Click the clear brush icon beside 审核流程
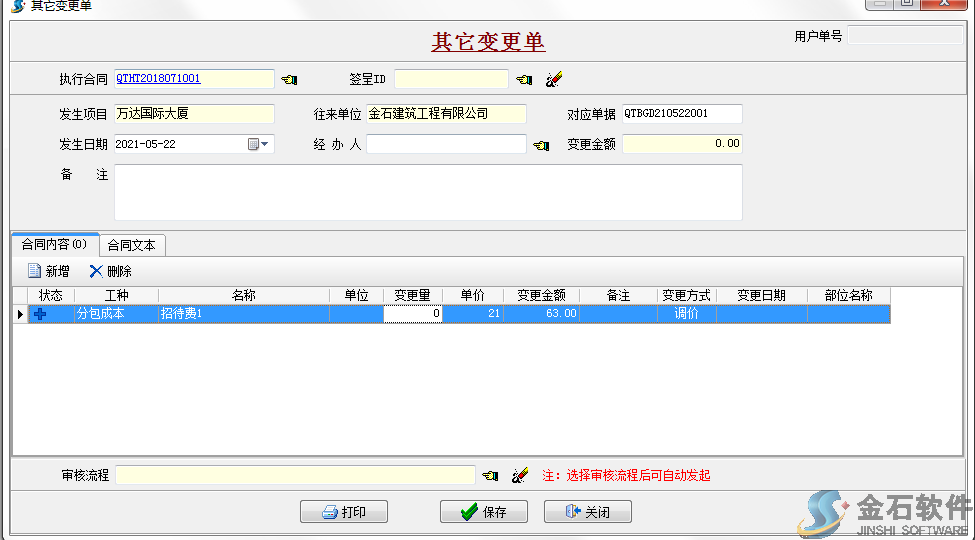This screenshot has width=975, height=540. (519, 476)
